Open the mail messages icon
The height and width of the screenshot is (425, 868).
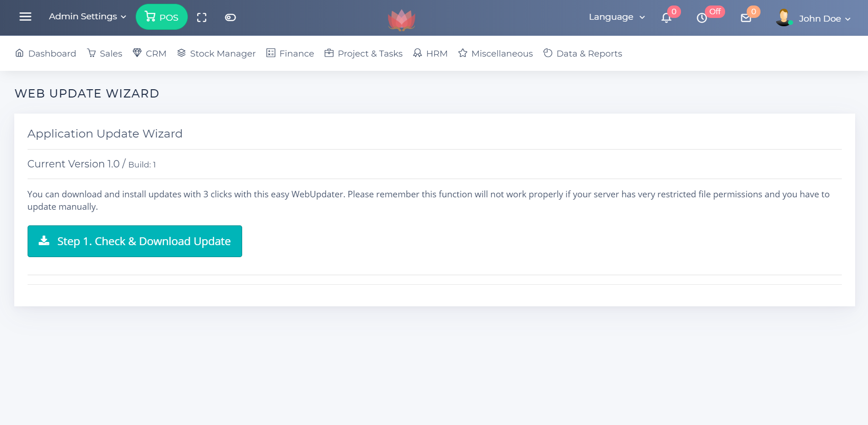(x=746, y=18)
